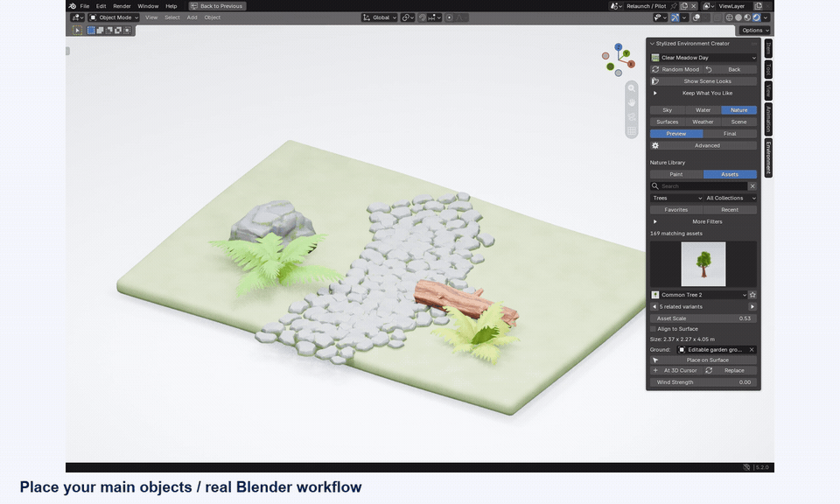This screenshot has height=504, width=840.
Task: Open the Add menu in viewport header
Action: point(192,17)
